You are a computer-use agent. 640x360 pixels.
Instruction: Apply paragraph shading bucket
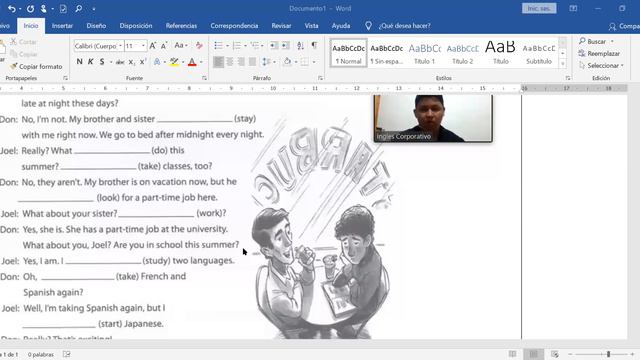[287, 62]
